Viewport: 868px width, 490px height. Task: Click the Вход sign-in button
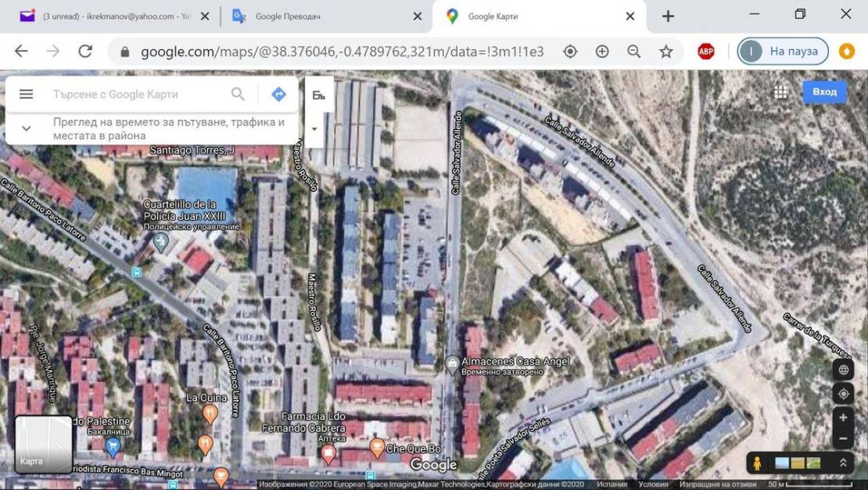tap(826, 92)
